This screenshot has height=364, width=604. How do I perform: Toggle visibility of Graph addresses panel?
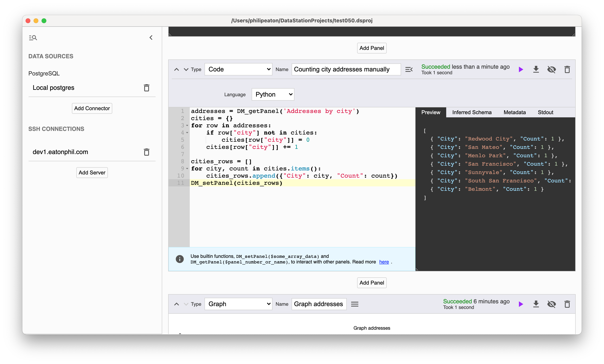click(551, 305)
